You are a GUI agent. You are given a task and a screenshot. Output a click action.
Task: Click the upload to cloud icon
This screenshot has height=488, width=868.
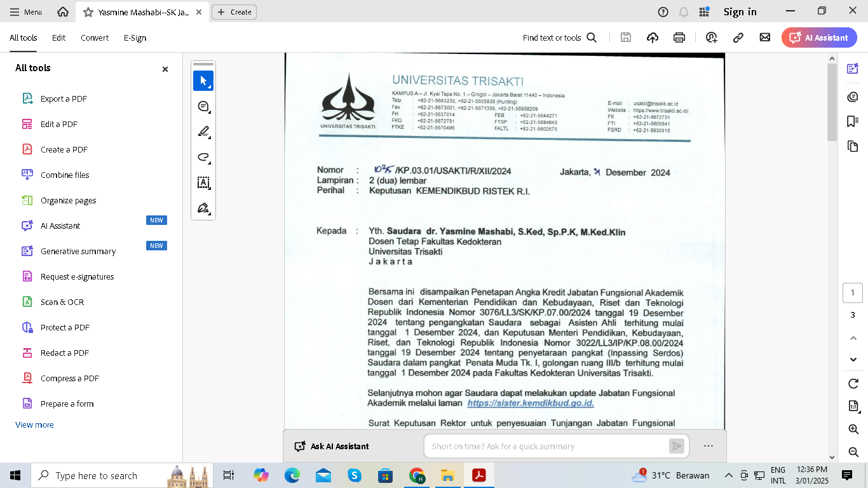pyautogui.click(x=653, y=37)
